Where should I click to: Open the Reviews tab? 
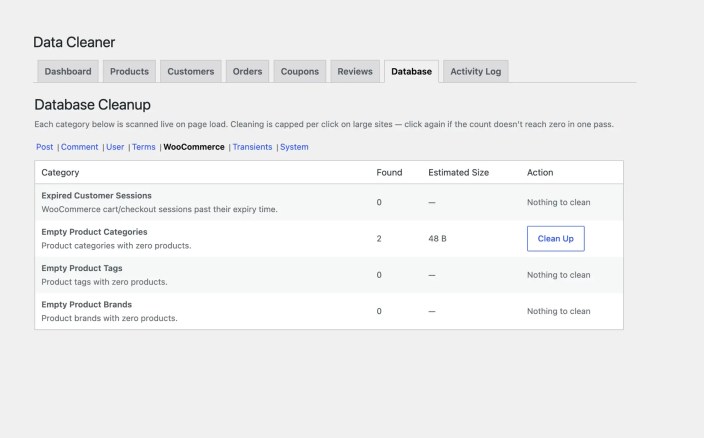355,71
